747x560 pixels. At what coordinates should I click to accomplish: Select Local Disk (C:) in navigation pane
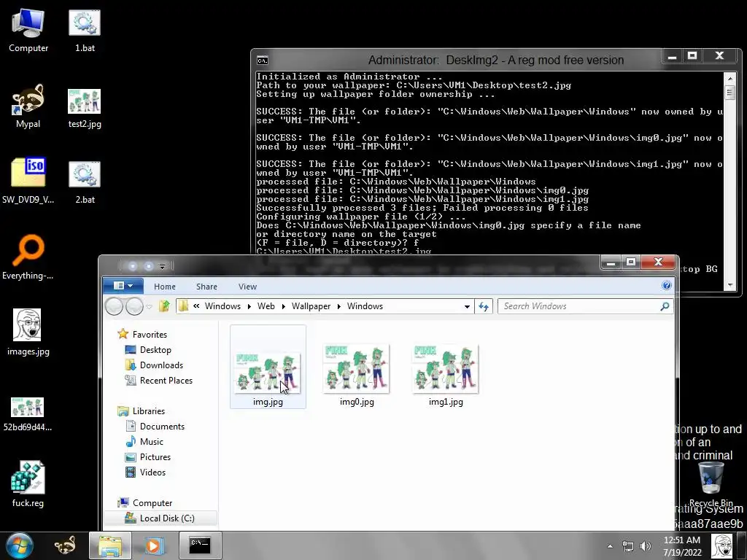pos(160,518)
